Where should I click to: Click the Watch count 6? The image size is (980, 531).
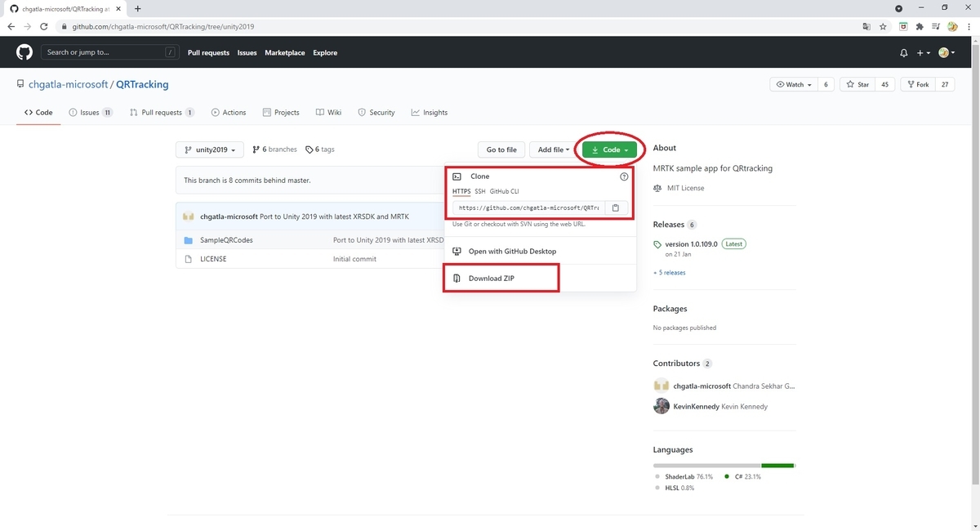click(x=826, y=84)
